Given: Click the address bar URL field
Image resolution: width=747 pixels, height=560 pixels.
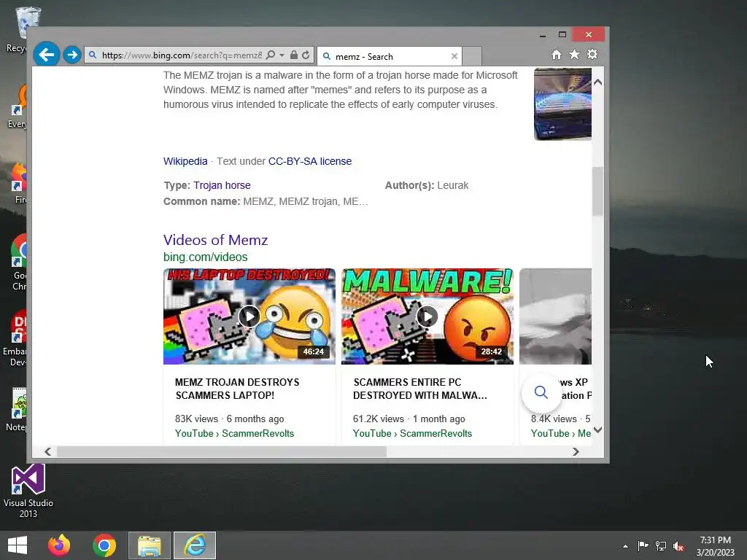Looking at the screenshot, I should [x=182, y=55].
